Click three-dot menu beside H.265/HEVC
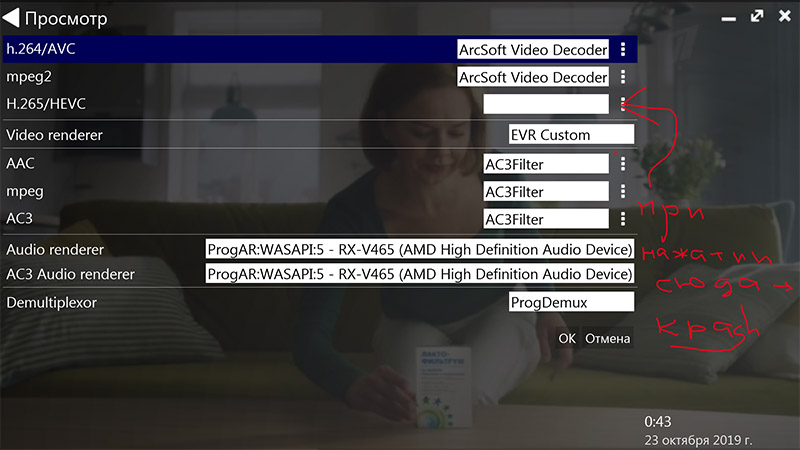 (x=623, y=104)
